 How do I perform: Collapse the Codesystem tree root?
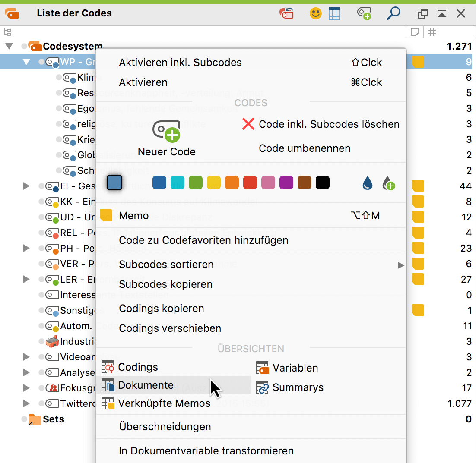[9, 47]
